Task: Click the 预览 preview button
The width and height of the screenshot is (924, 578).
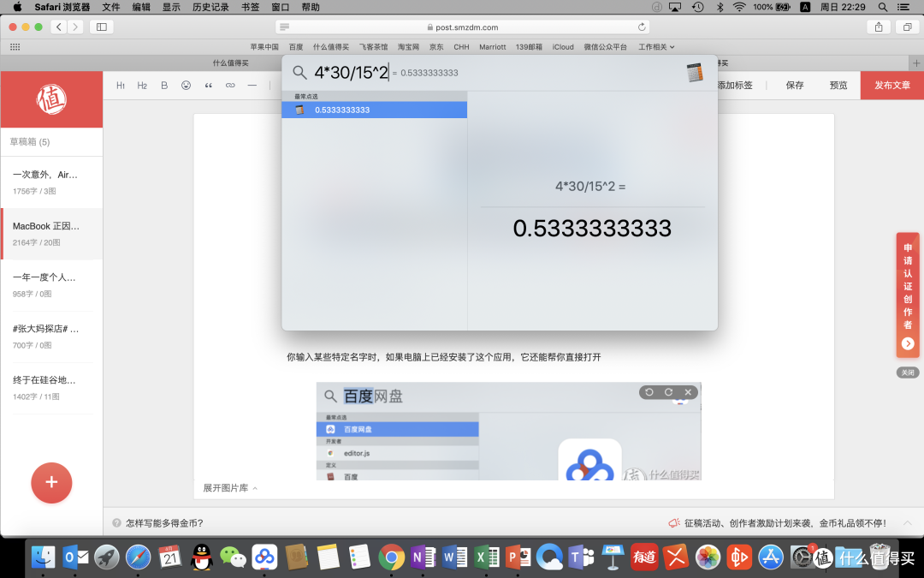Action: [x=838, y=86]
